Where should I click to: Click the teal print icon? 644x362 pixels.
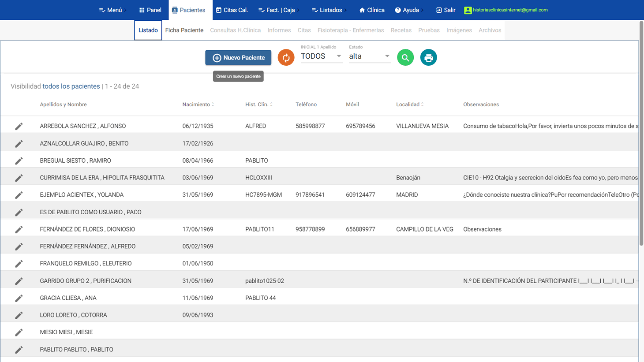point(428,58)
